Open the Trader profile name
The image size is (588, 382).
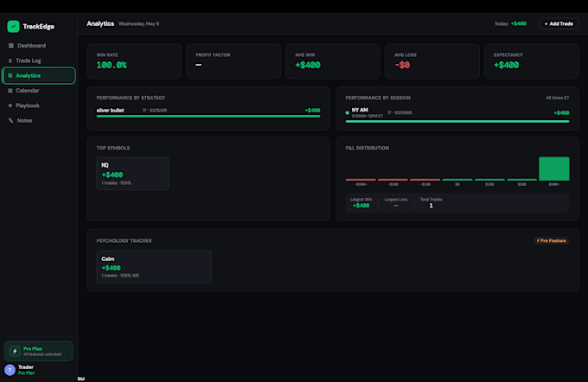pos(26,367)
